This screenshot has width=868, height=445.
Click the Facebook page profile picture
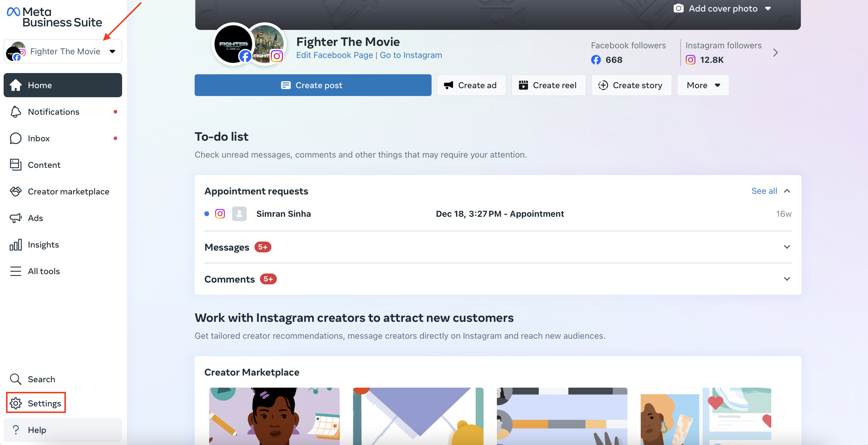click(x=233, y=44)
